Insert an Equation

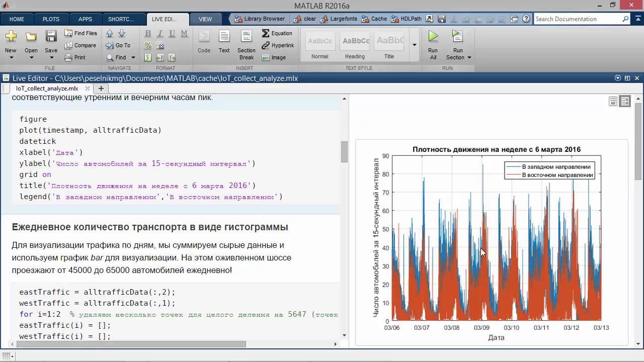click(277, 33)
